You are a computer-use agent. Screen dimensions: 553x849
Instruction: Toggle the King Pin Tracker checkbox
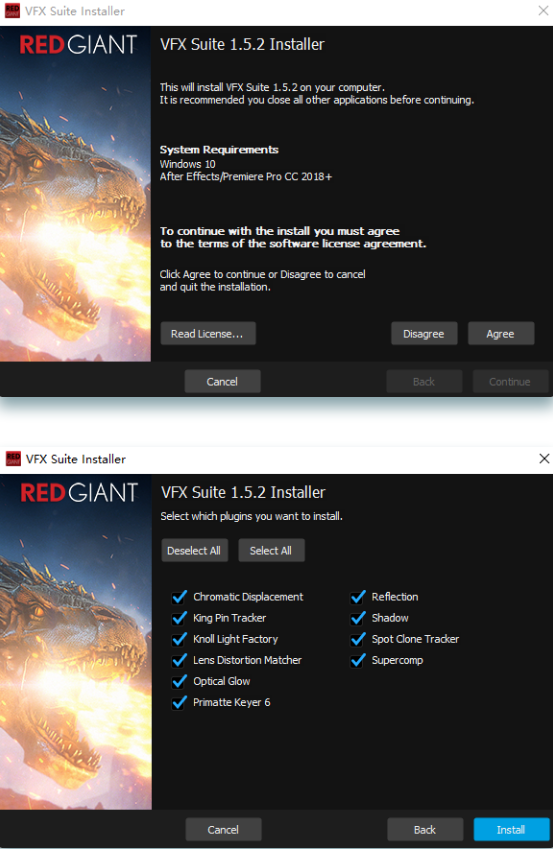[x=179, y=618]
